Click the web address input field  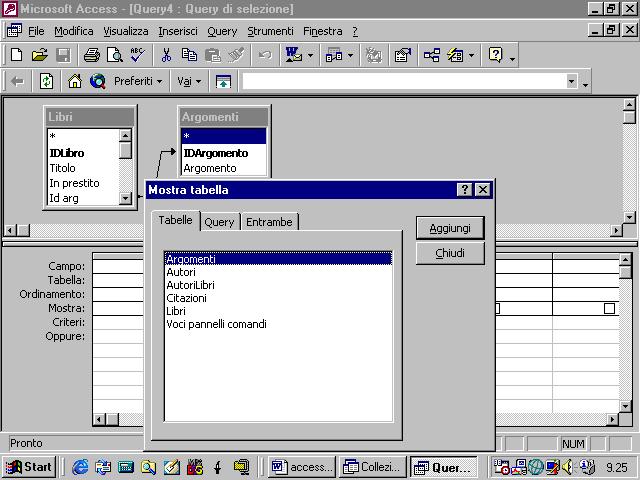point(404,81)
